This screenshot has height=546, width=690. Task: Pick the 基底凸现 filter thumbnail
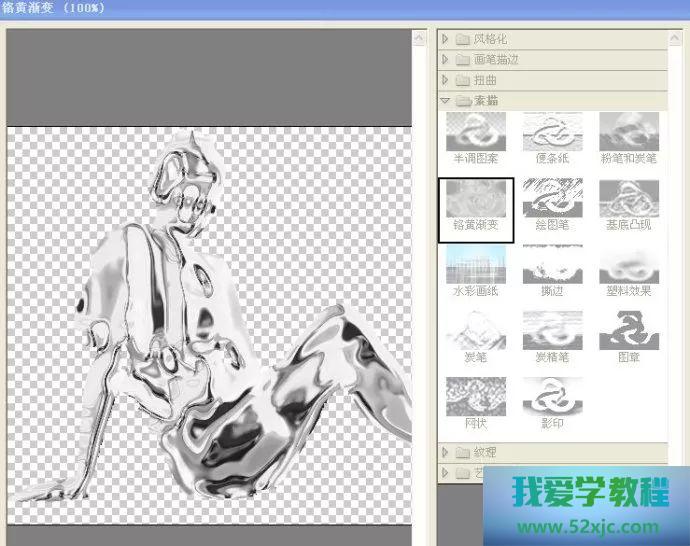click(628, 199)
